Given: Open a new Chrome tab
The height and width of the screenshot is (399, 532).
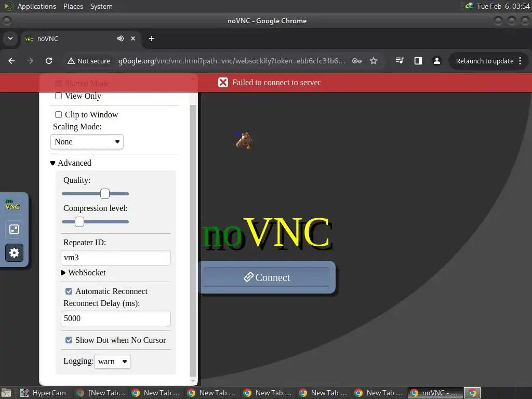Looking at the screenshot, I should [152, 38].
